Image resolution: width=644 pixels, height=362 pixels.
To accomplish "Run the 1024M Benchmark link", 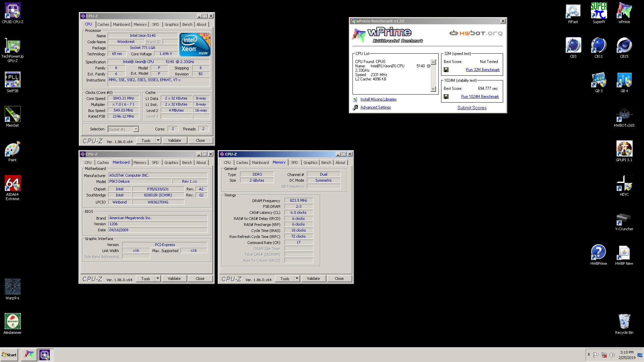I will coord(480,97).
